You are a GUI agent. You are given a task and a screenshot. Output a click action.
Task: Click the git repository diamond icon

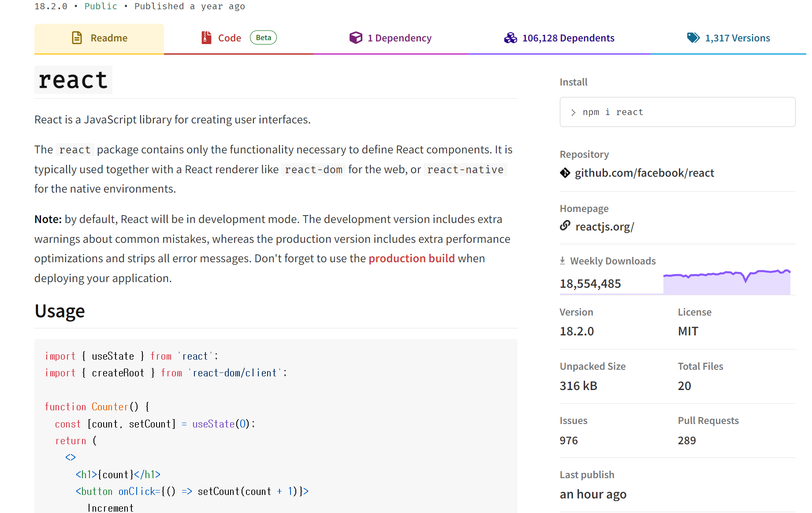coord(565,173)
